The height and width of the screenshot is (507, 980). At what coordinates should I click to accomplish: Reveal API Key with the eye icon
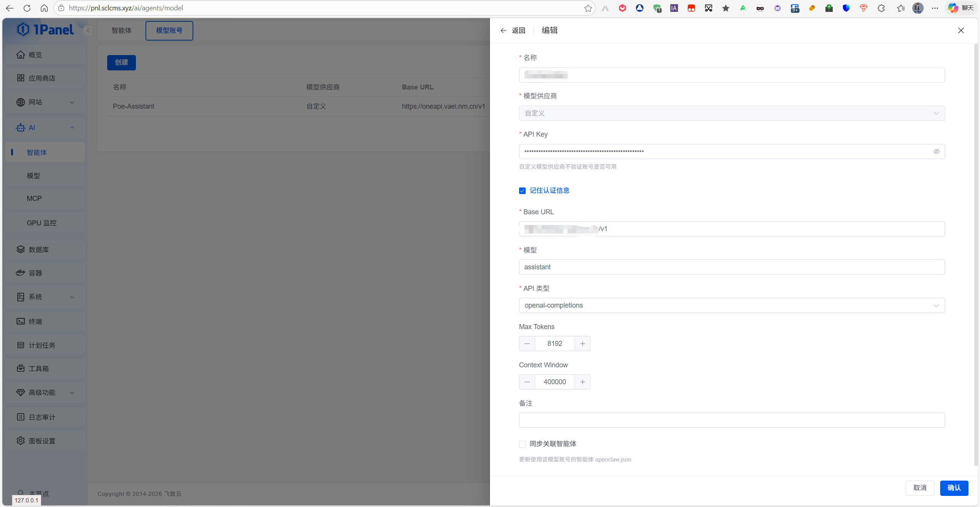pyautogui.click(x=936, y=152)
